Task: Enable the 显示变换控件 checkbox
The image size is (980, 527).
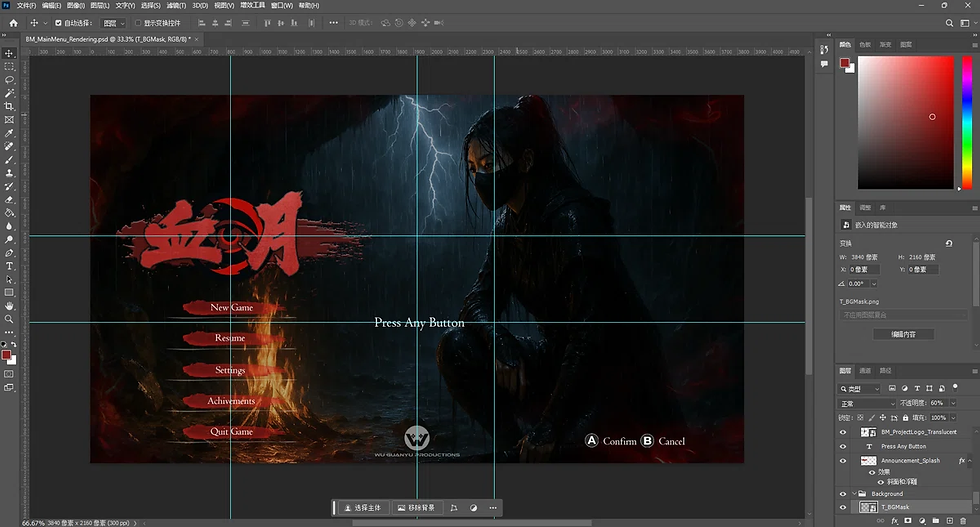Action: click(x=138, y=23)
